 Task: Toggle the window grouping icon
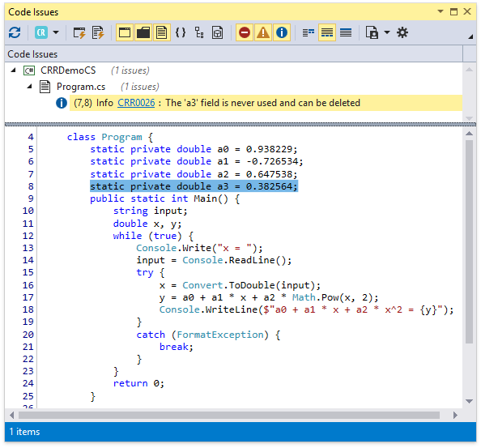tap(125, 32)
